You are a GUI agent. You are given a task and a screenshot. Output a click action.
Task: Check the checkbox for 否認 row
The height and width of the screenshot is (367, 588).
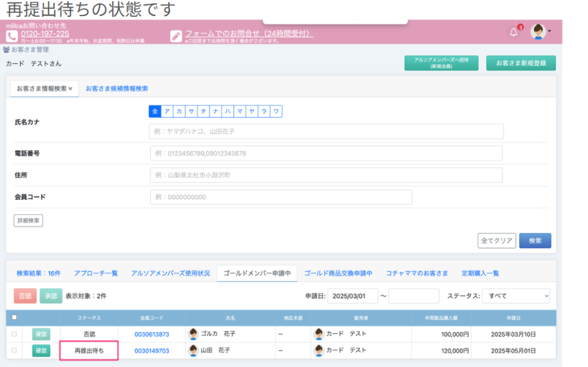click(14, 334)
